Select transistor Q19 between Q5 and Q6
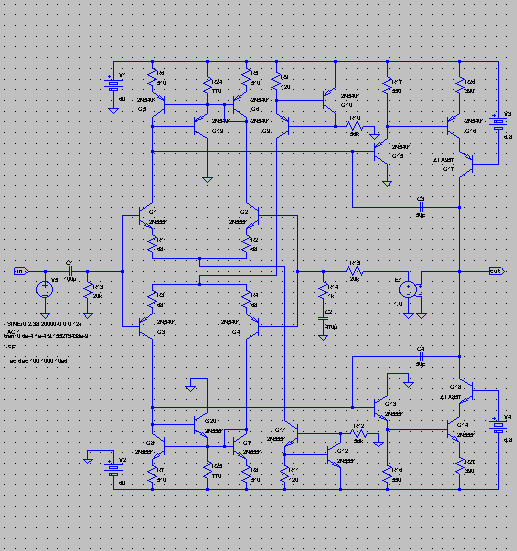 201,127
